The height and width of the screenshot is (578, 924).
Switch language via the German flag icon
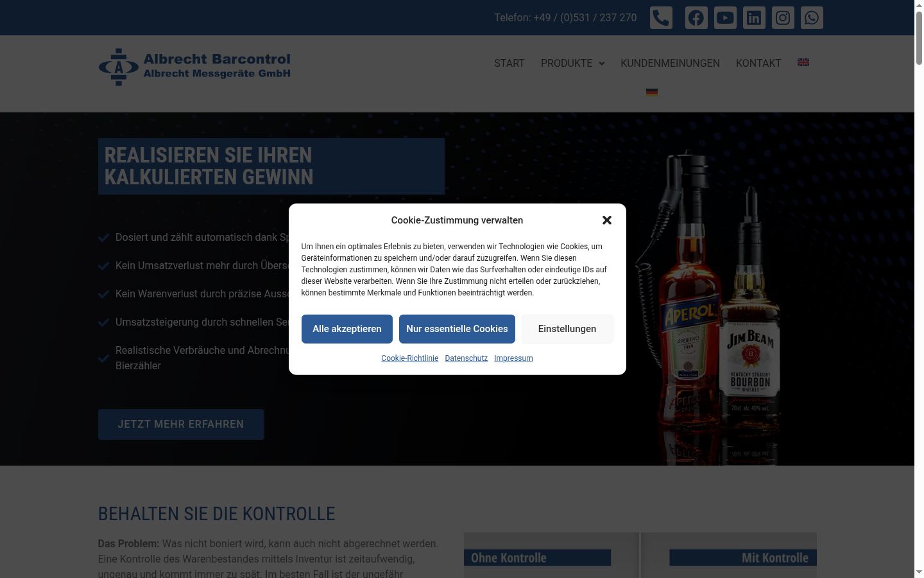pyautogui.click(x=652, y=92)
